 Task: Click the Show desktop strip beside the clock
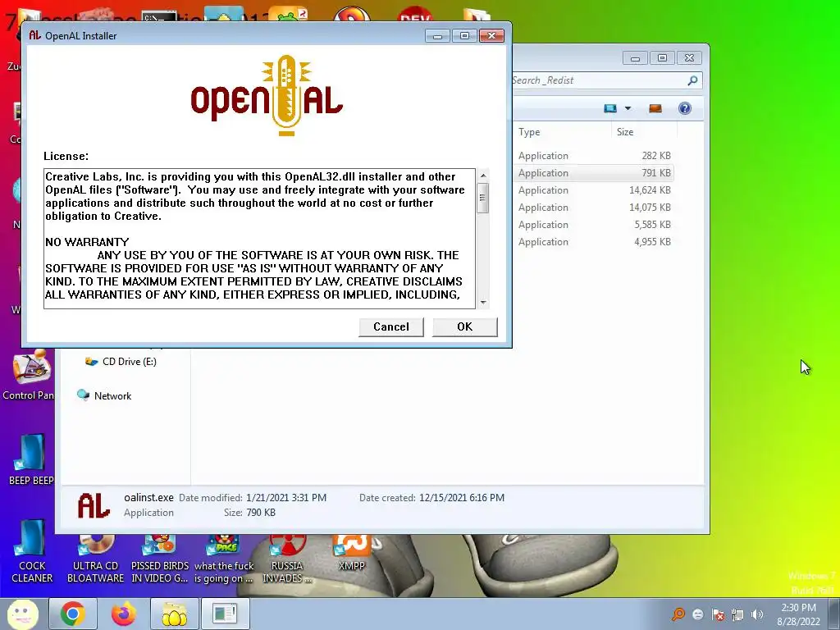click(x=834, y=614)
